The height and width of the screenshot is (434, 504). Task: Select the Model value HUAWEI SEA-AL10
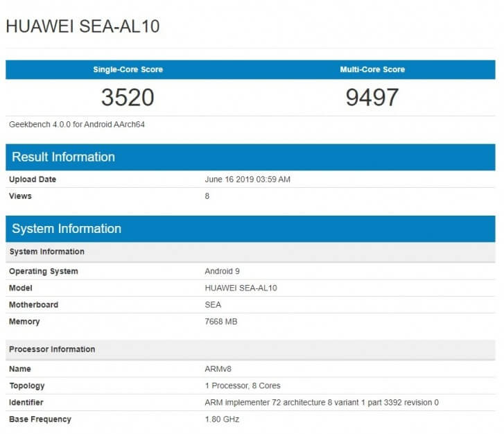pos(241,288)
